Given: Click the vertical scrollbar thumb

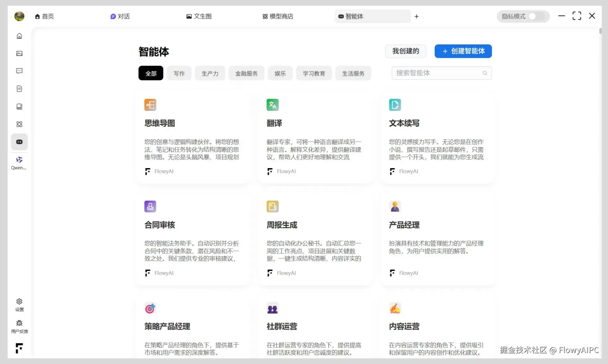Looking at the screenshot, I should 600,31.
